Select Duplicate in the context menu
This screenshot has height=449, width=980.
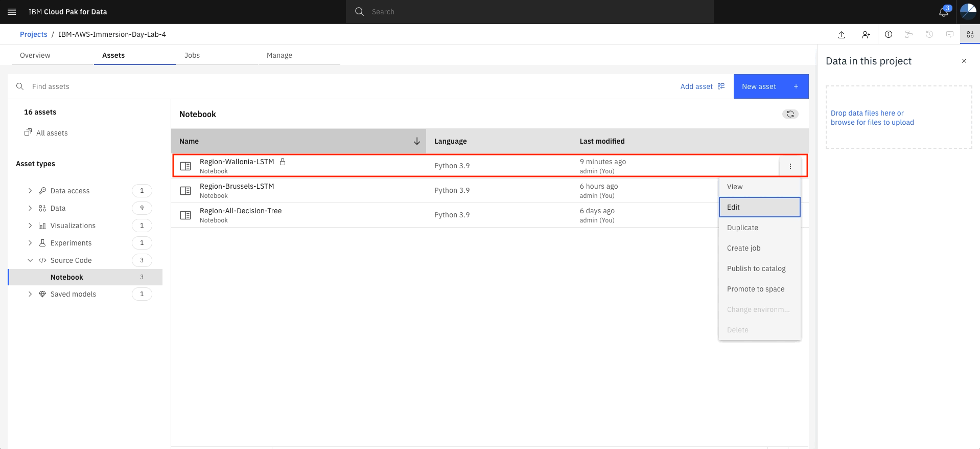tap(759, 228)
